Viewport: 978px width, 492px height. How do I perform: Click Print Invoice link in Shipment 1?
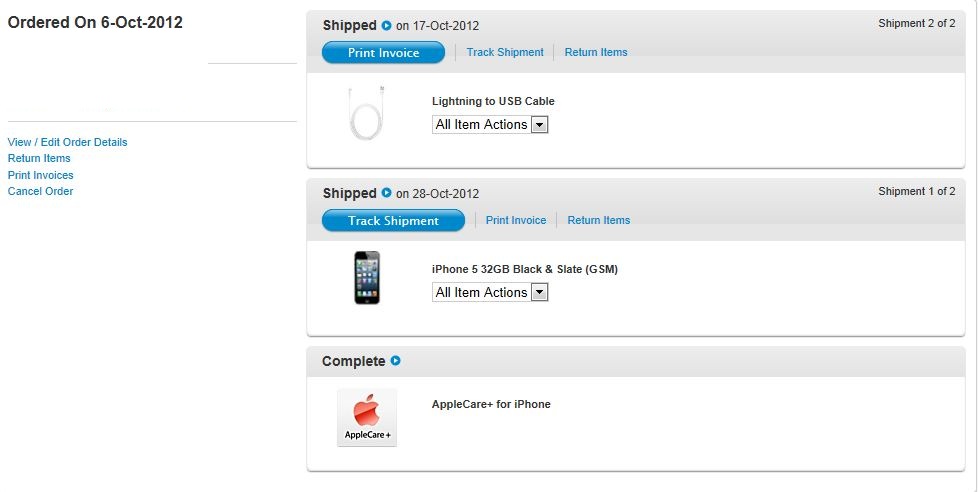pyautogui.click(x=516, y=220)
